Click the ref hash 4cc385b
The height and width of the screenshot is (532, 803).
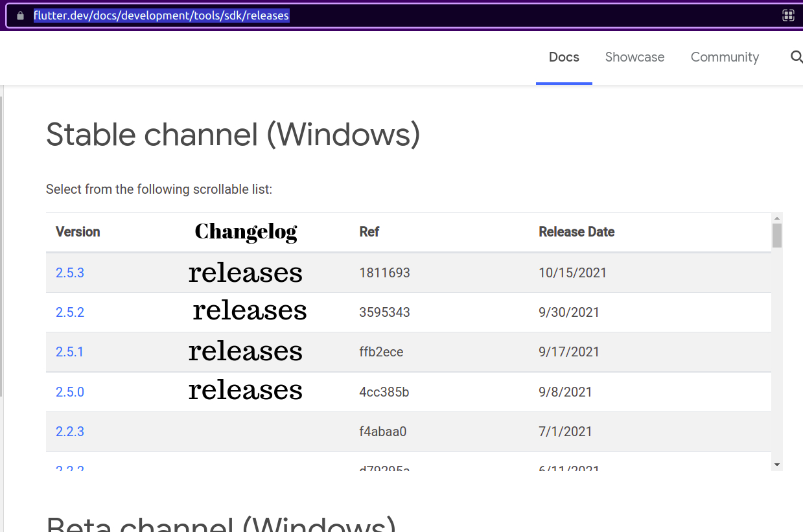(384, 392)
